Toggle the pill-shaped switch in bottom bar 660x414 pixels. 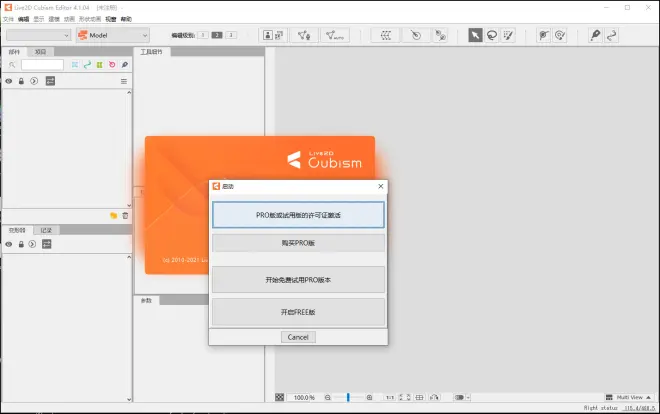pos(459,397)
